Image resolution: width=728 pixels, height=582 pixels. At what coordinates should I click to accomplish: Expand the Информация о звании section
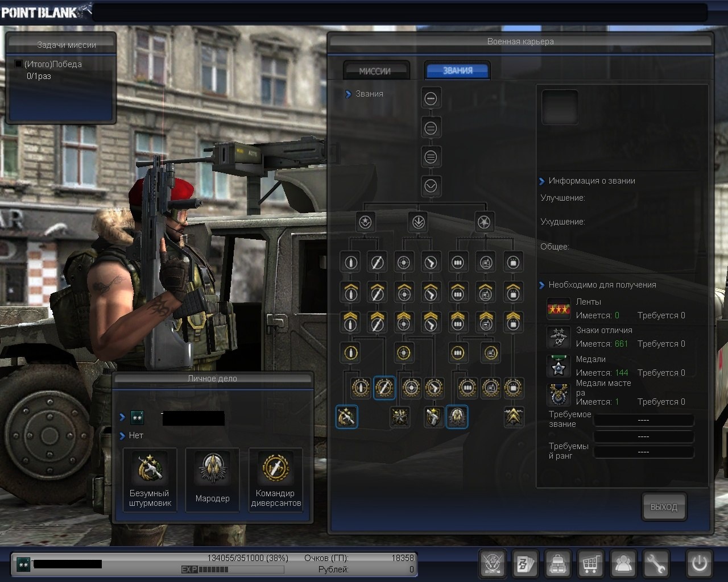click(x=541, y=181)
